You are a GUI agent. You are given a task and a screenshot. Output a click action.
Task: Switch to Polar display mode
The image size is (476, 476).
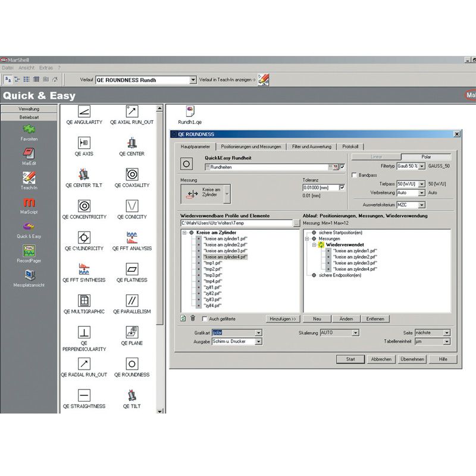click(426, 157)
